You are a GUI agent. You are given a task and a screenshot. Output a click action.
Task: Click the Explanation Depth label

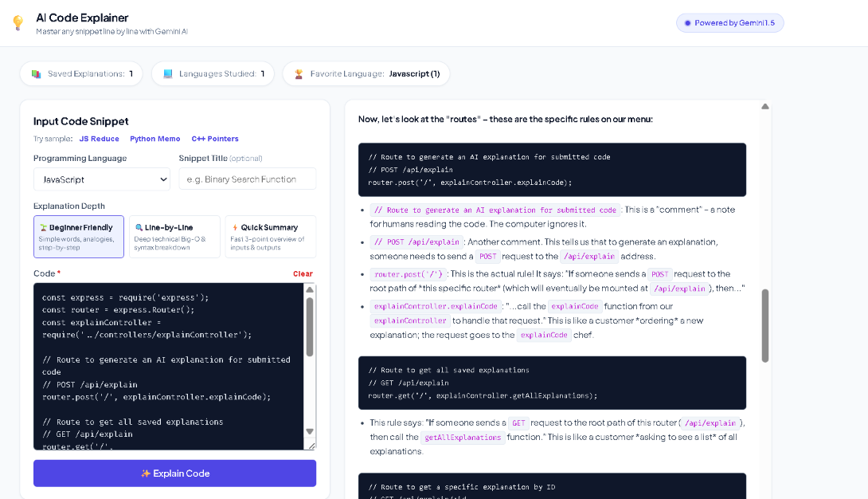pos(69,206)
